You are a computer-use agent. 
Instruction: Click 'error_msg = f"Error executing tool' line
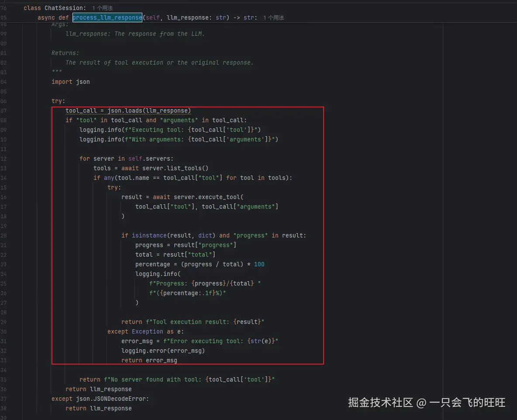click(x=200, y=341)
